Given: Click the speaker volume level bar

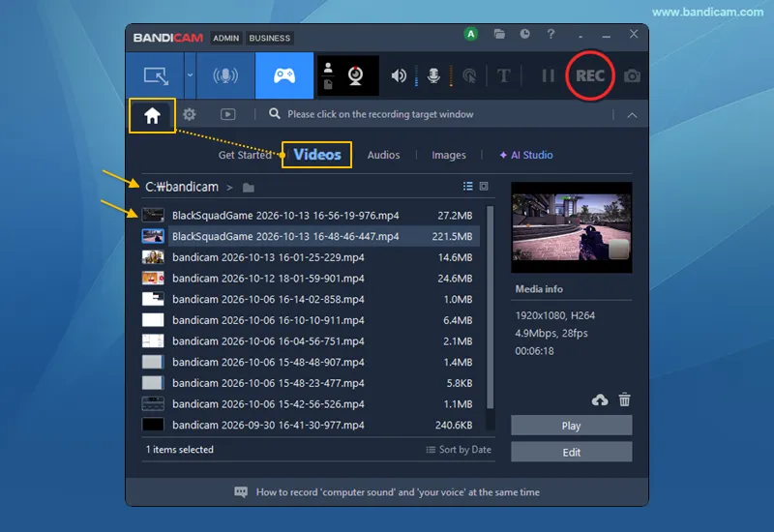Looking at the screenshot, I should coord(417,75).
